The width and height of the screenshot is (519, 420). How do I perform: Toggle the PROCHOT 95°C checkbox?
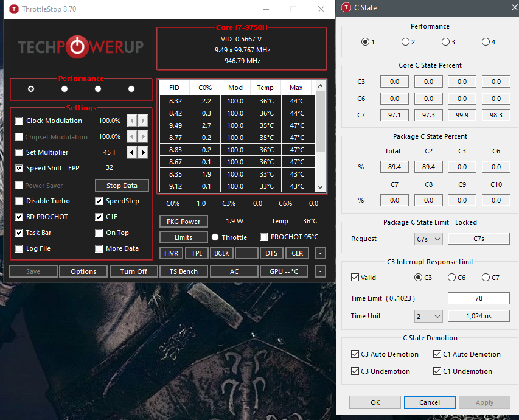pyautogui.click(x=264, y=237)
